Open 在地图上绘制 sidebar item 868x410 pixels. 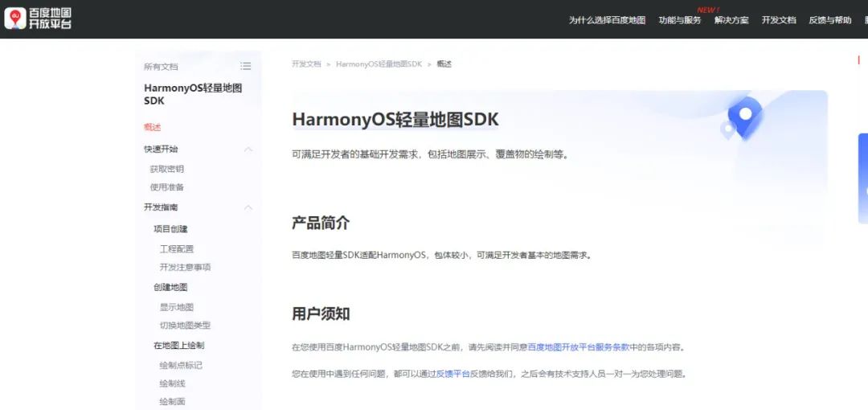(178, 345)
